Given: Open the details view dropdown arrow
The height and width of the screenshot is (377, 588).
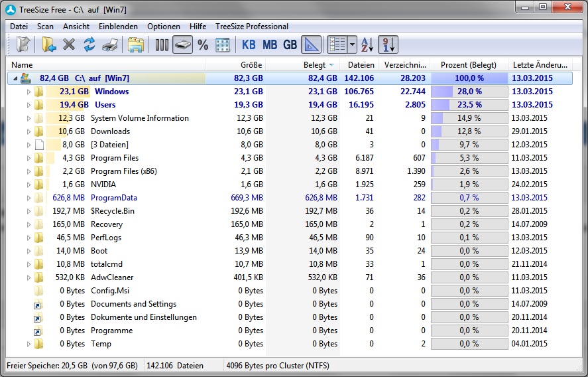Looking at the screenshot, I should [x=352, y=44].
